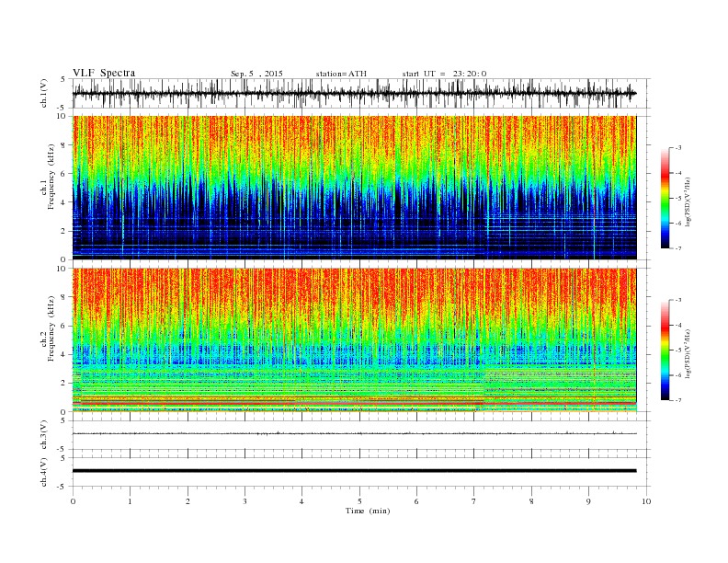Click time axis tick label "8"
This screenshot has width=728, height=563.
531,501
